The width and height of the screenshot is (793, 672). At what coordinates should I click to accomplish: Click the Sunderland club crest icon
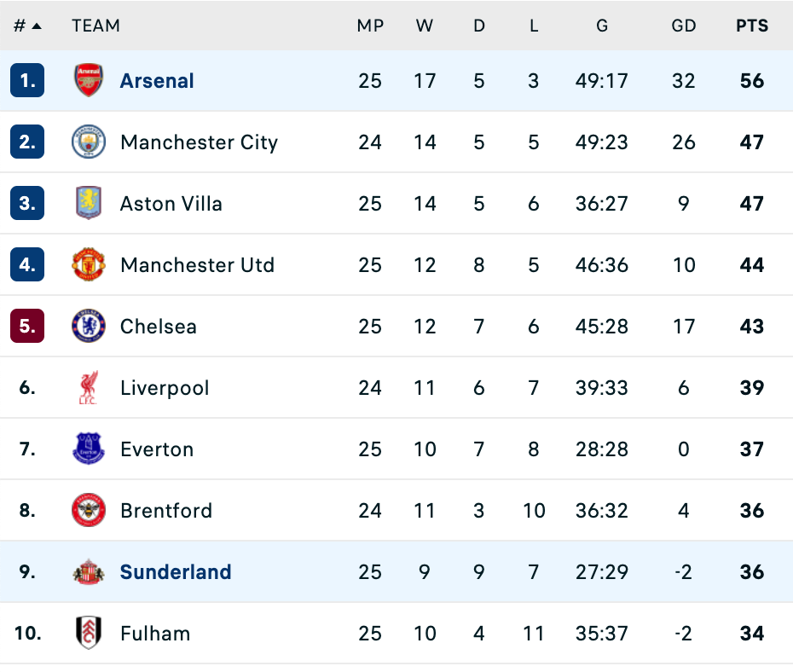click(88, 572)
